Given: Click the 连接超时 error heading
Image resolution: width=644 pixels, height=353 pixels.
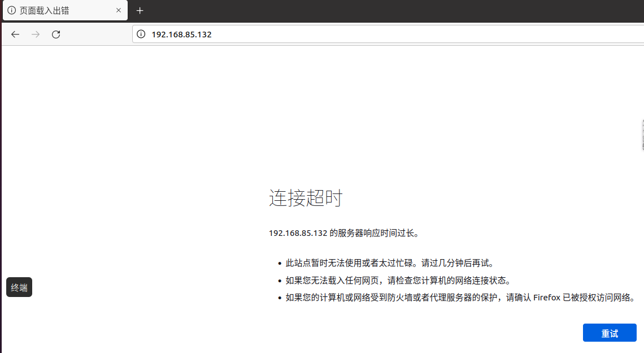Looking at the screenshot, I should coord(306,199).
